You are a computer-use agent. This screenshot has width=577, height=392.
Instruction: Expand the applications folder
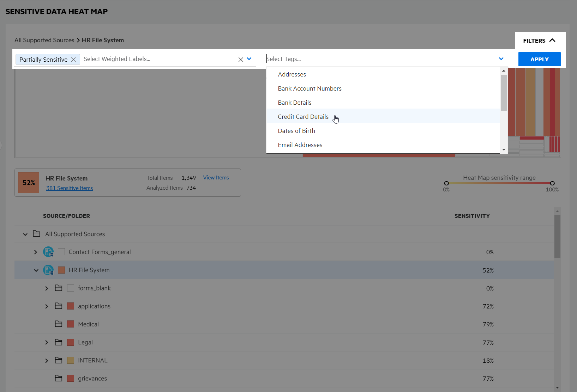tap(46, 306)
